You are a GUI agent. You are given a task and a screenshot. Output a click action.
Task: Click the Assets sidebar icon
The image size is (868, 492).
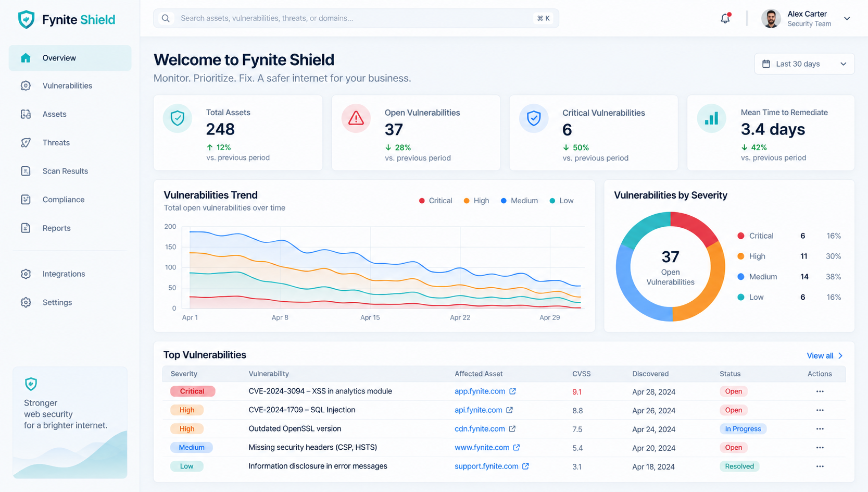click(x=26, y=114)
